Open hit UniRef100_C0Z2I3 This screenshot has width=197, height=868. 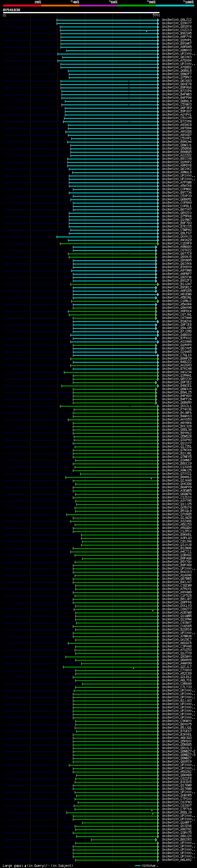(x=177, y=30)
